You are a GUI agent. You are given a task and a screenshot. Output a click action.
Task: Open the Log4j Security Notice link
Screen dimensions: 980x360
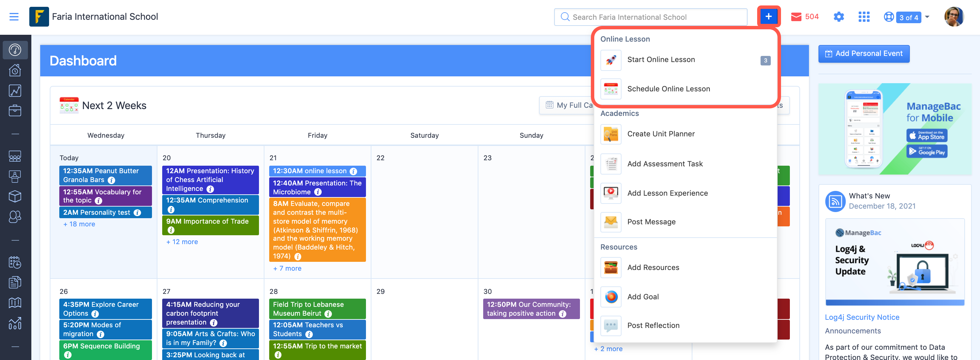(x=862, y=317)
